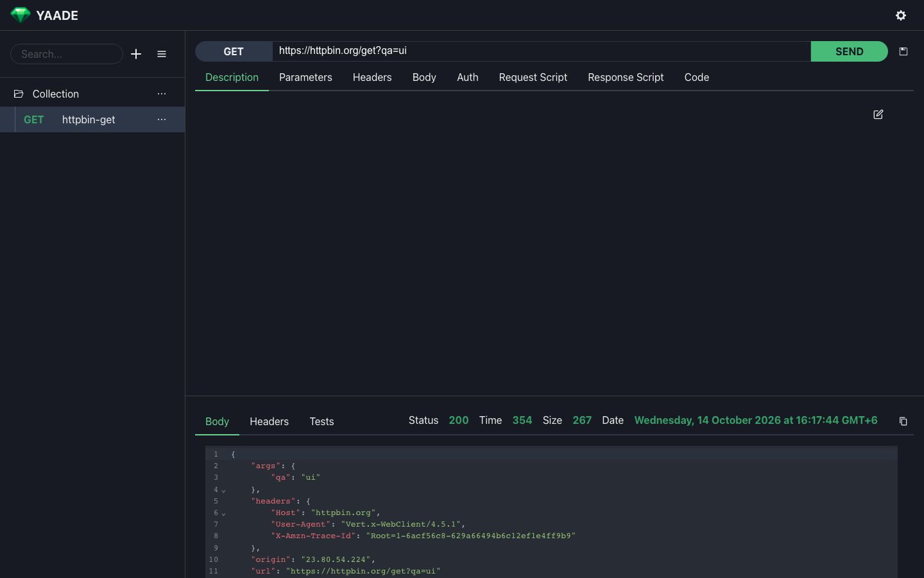This screenshot has height=578, width=924.
Task: Click the response date timestamp
Action: pyautogui.click(x=756, y=420)
